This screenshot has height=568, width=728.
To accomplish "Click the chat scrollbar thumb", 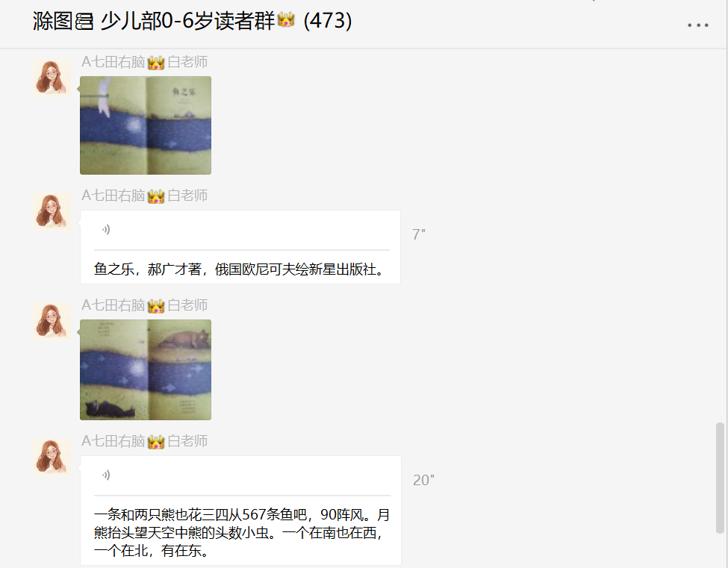I will click(x=720, y=478).
